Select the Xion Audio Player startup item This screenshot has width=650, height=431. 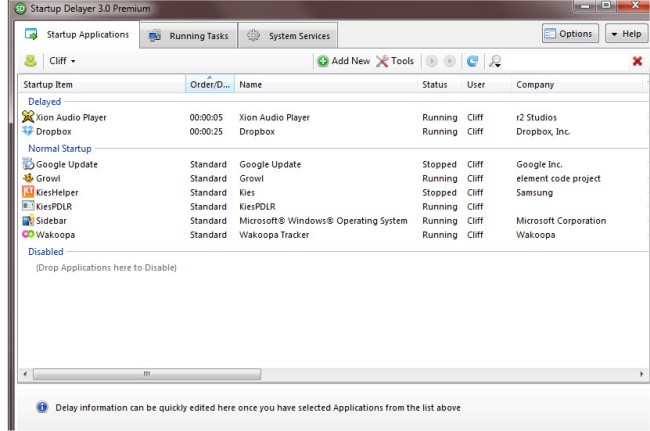(x=71, y=117)
